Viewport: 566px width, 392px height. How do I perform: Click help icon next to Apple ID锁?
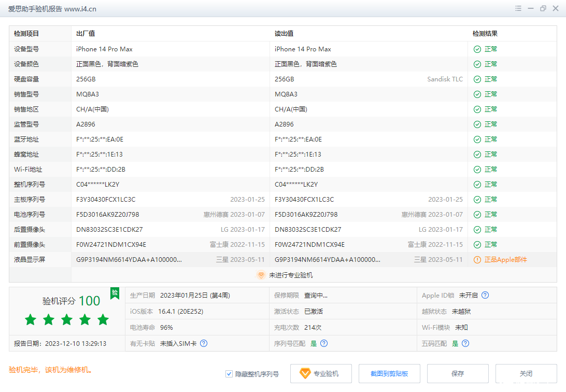[x=485, y=295]
